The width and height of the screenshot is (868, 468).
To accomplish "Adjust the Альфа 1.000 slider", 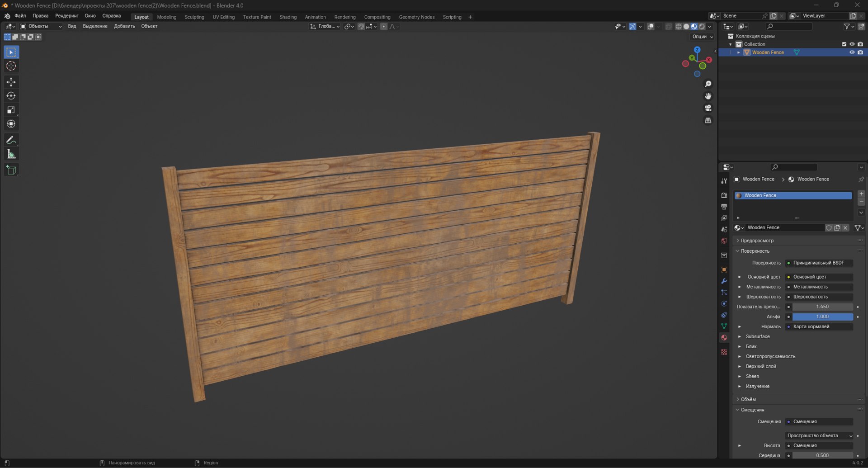I will [822, 317].
